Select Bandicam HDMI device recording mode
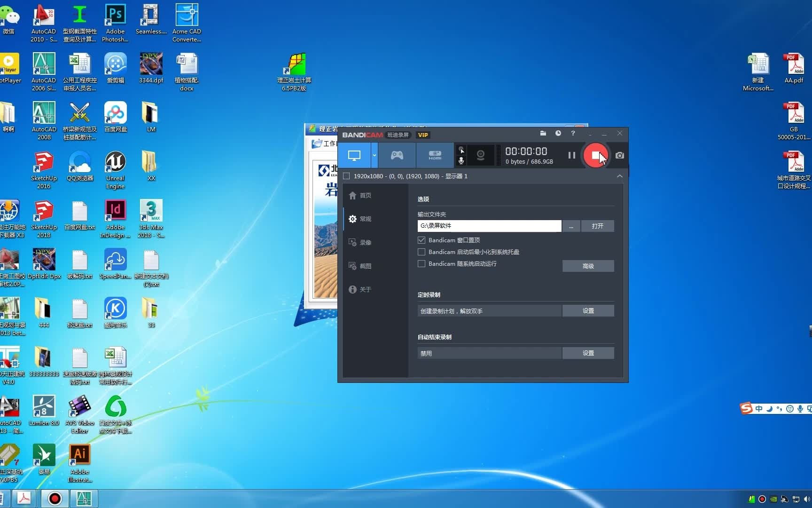 [435, 155]
